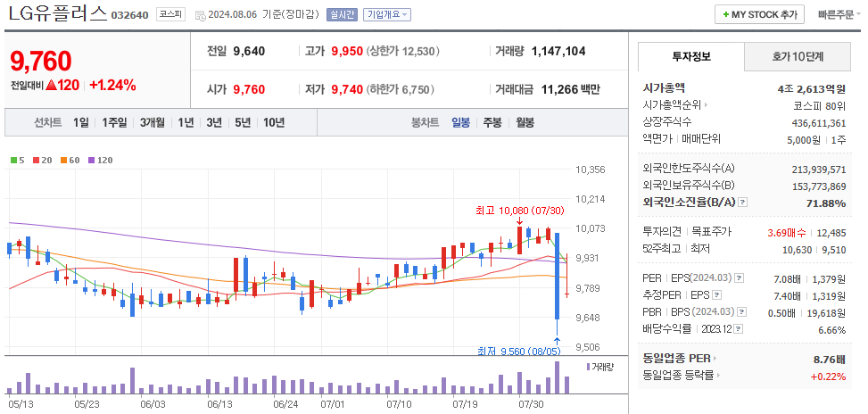Select the 1년 line chart range
This screenshot has height=414, width=868.
[186, 123]
